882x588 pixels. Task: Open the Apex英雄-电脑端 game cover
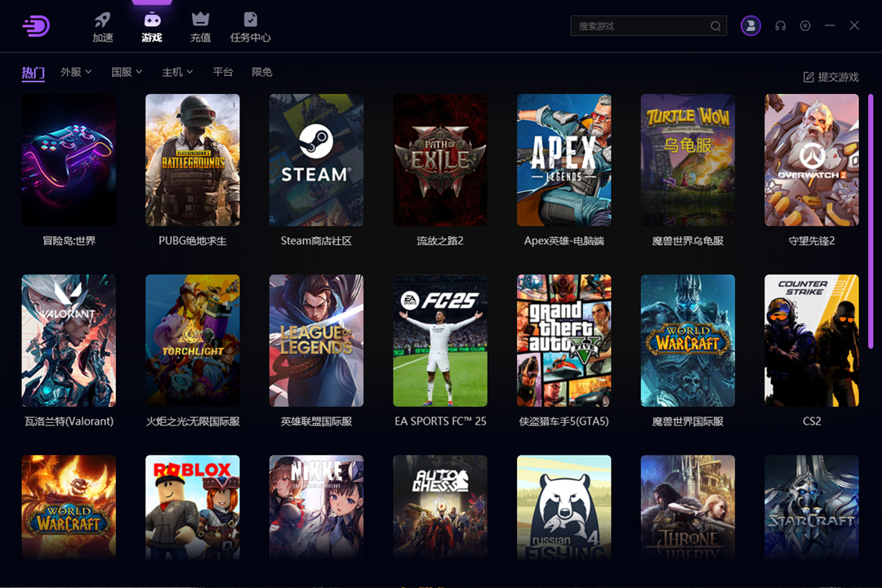[x=564, y=160]
